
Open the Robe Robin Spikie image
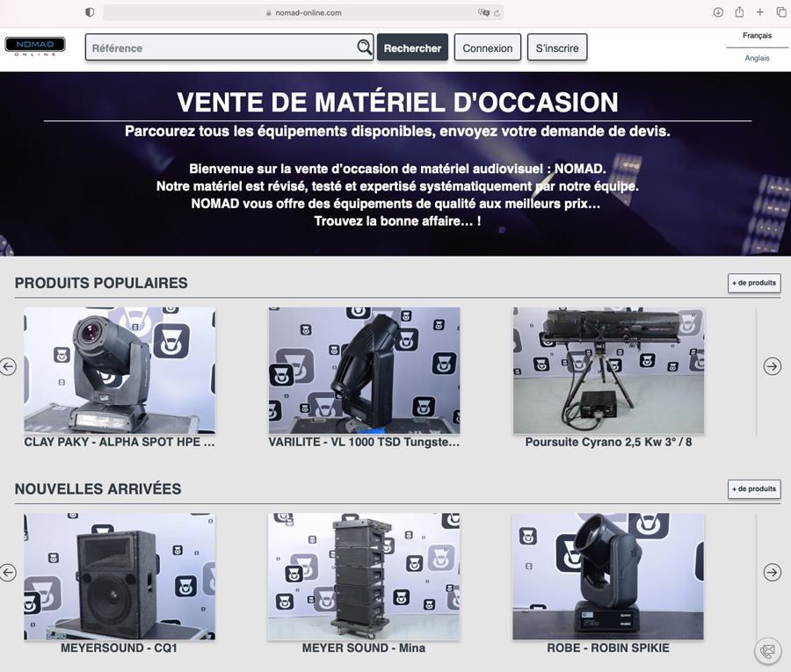point(608,576)
